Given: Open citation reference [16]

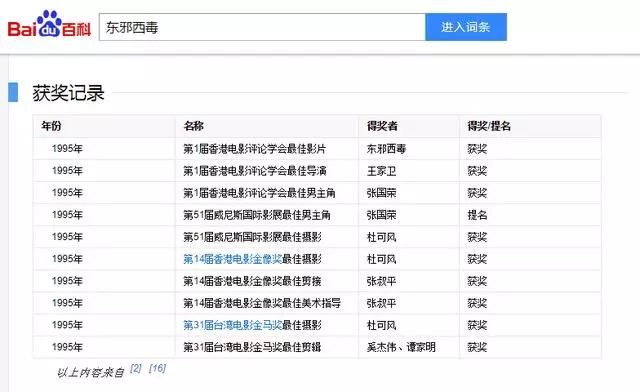Looking at the screenshot, I should coord(157,368).
